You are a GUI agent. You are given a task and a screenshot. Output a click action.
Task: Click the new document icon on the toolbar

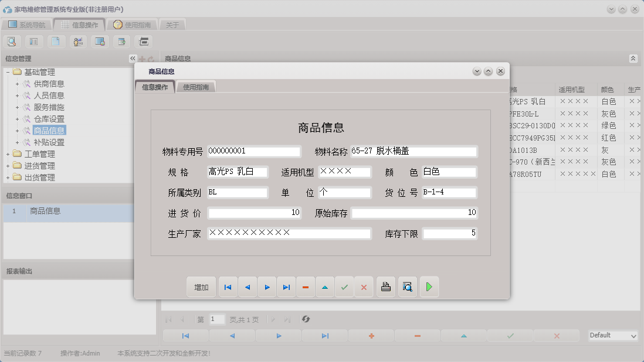(55, 41)
